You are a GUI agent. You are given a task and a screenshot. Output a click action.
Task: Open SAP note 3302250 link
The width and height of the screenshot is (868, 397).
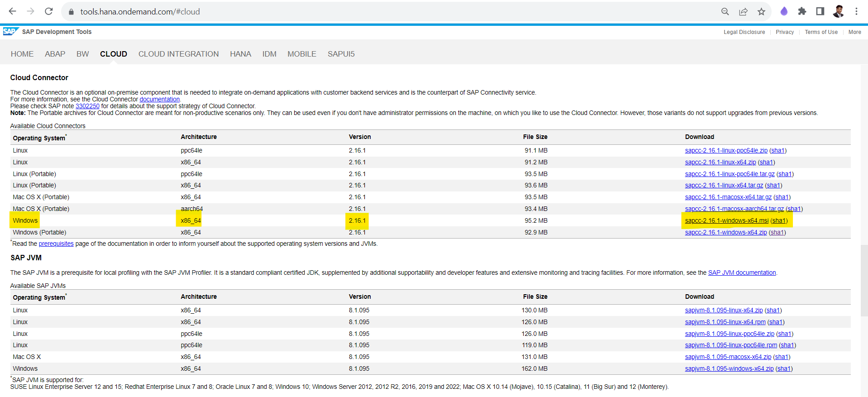coord(87,106)
